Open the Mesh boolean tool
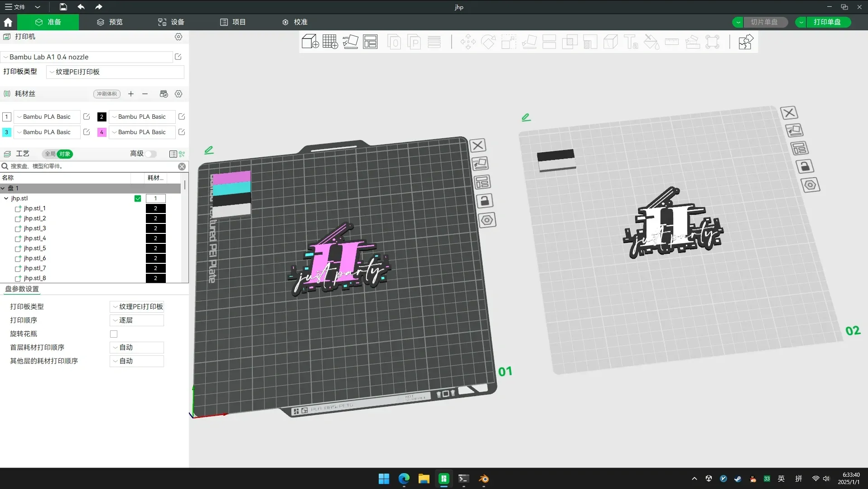 569,42
